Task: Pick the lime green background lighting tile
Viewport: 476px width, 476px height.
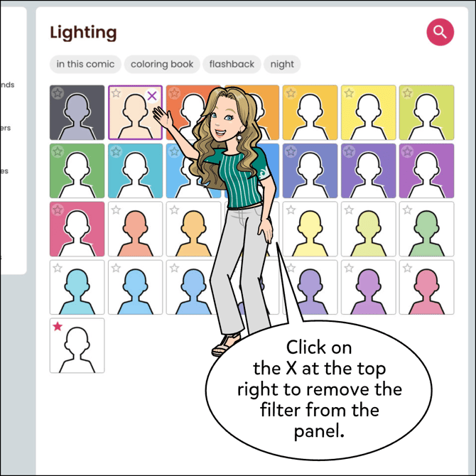Action: point(426,112)
